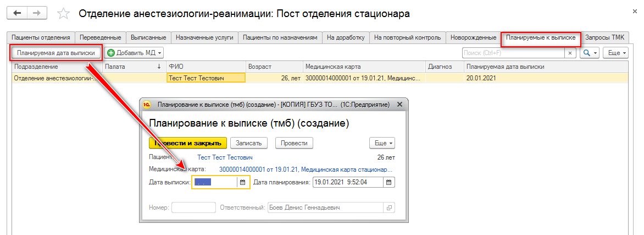Open the Запросы ТМК tab
Image resolution: width=644 pixels, height=235 pixels.
point(604,37)
